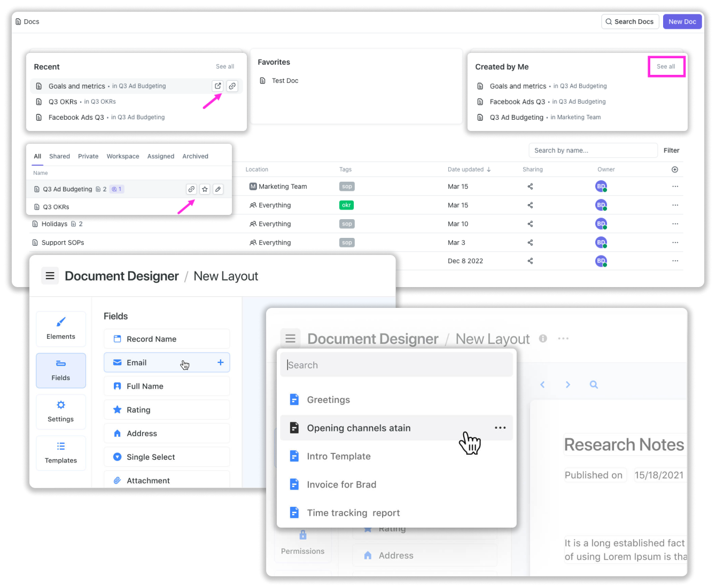Star the "Q3 Ad Budgeting" document

pyautogui.click(x=204, y=189)
